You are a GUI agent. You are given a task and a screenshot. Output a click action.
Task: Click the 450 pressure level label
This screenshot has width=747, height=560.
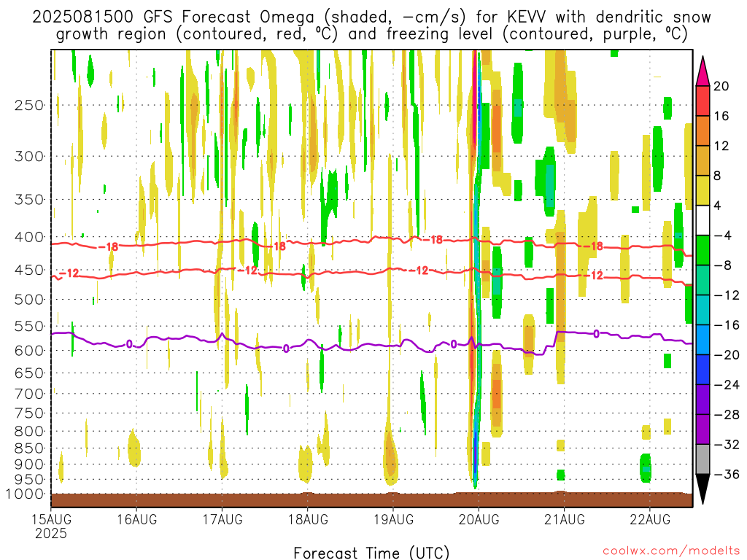point(29,270)
